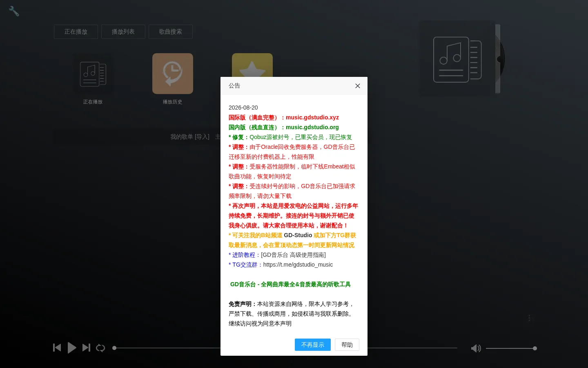The width and height of the screenshot is (588, 368).
Task: Click the 正在播放 label under playlist icon
Action: (93, 102)
